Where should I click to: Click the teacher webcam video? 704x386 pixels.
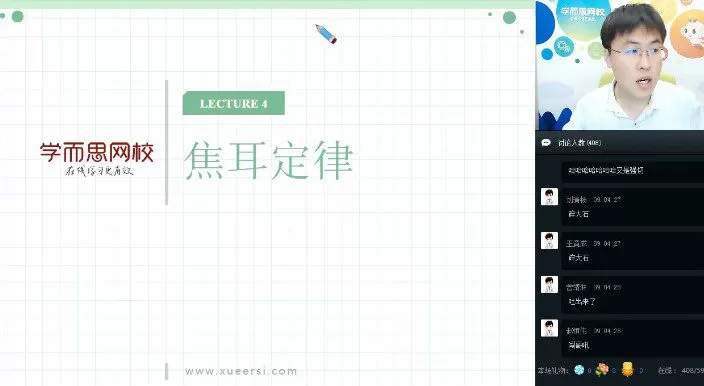pos(620,65)
